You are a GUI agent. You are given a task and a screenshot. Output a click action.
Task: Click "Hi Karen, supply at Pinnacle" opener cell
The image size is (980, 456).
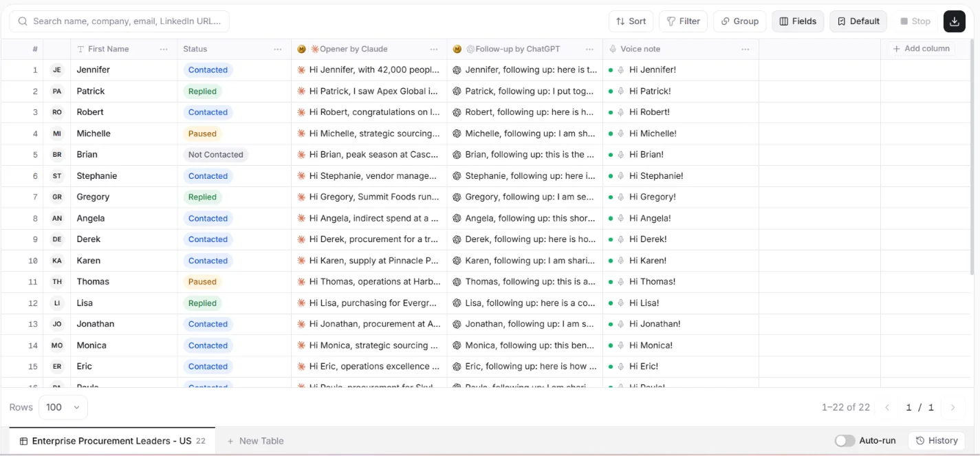click(x=369, y=261)
